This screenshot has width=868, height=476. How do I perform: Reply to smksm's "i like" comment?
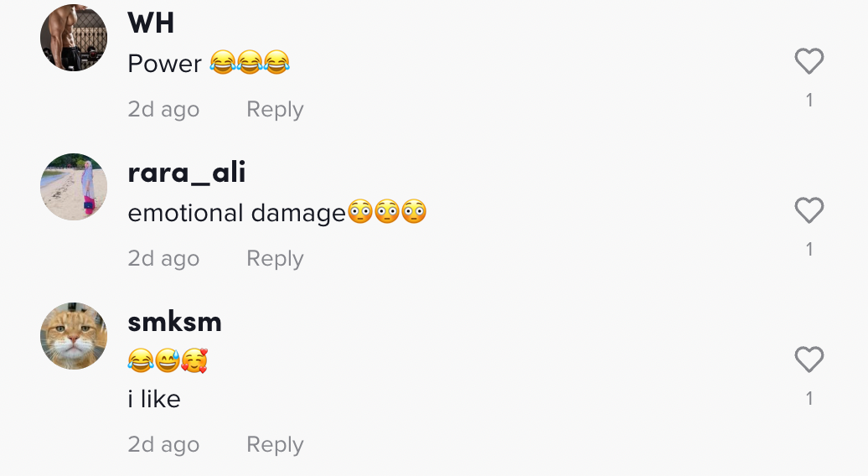[275, 444]
